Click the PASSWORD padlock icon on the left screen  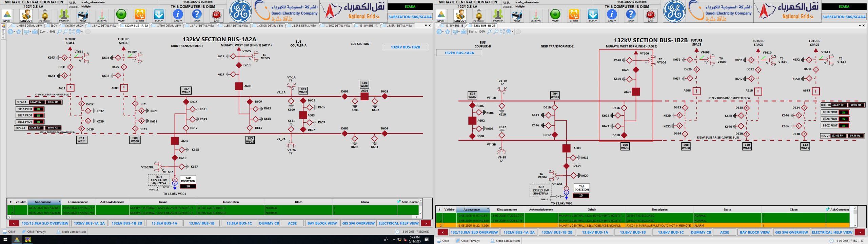coord(45,15)
